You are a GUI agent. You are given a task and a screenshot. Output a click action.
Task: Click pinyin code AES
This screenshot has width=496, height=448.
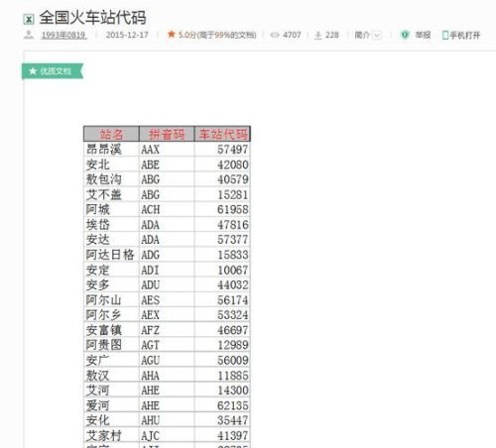(x=150, y=300)
